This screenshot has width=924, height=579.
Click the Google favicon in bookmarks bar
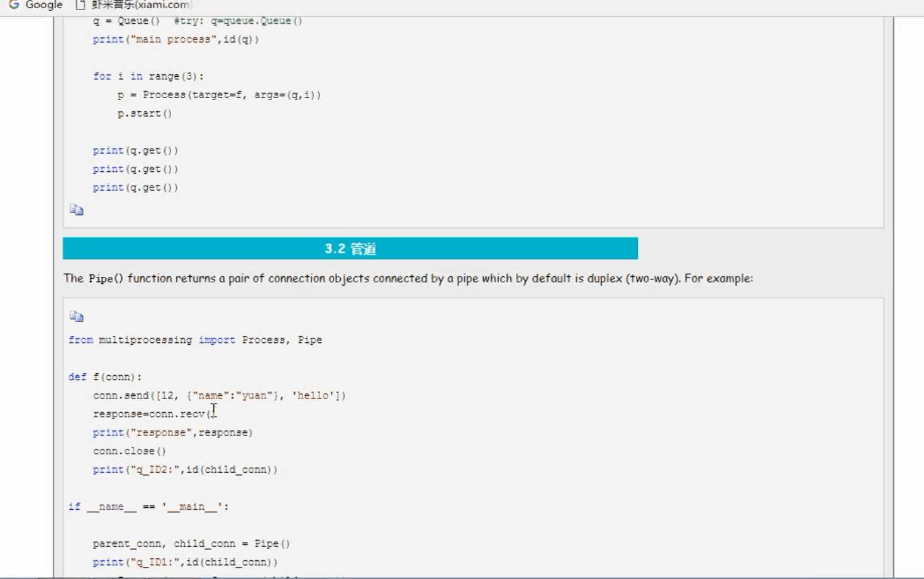coord(14,5)
